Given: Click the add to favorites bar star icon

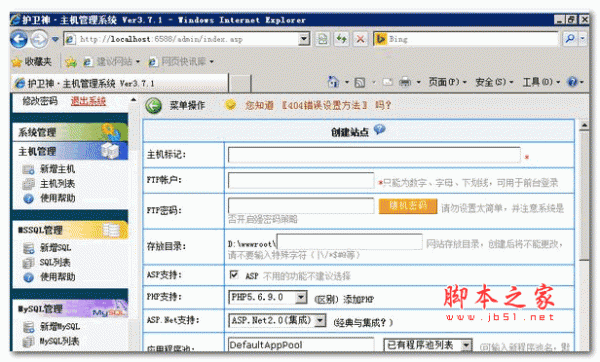Looking at the screenshot, I should click(x=71, y=62).
